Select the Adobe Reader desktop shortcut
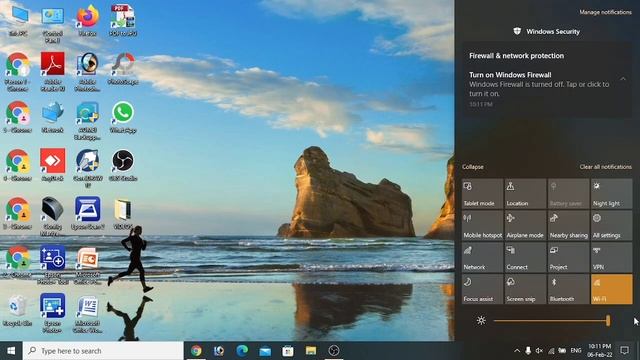The image size is (640, 360). click(53, 71)
